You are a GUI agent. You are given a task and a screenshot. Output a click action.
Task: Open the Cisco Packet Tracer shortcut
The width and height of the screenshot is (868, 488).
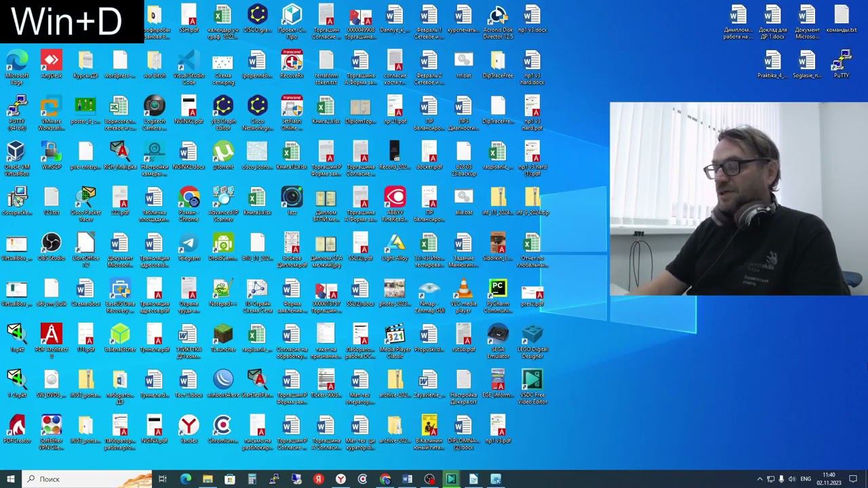coord(85,197)
